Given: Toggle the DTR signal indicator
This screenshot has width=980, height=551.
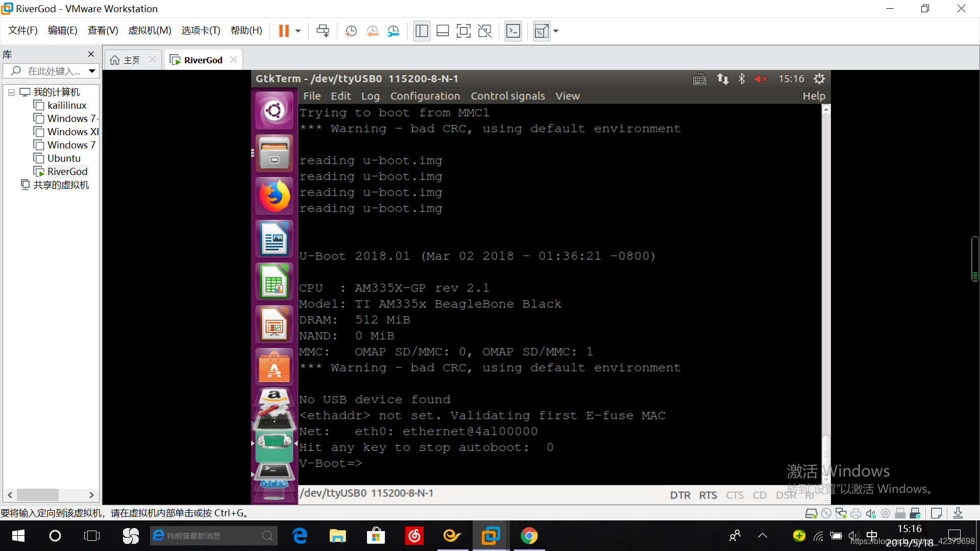Looking at the screenshot, I should click(x=680, y=495).
